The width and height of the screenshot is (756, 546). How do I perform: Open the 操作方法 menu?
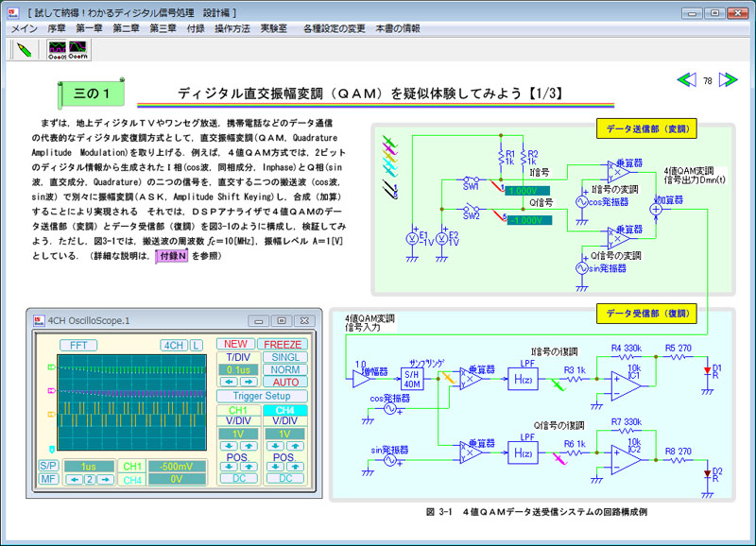pos(232,28)
